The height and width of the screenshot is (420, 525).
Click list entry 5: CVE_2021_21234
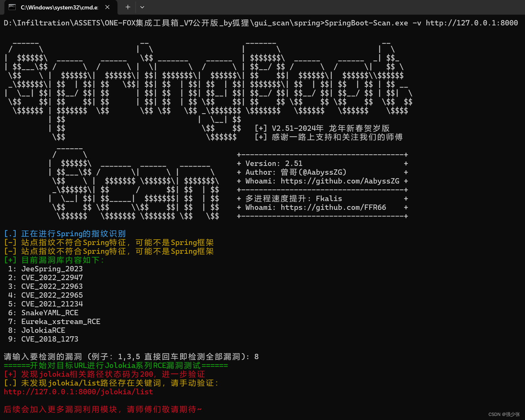pos(46,304)
